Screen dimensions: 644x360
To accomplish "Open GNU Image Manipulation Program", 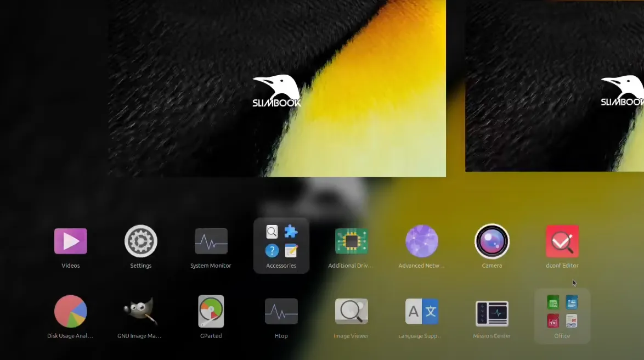I will pyautogui.click(x=140, y=311).
